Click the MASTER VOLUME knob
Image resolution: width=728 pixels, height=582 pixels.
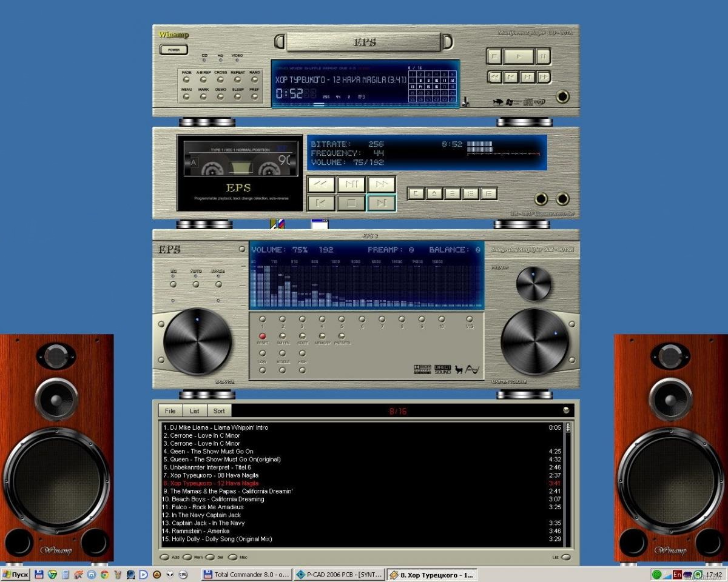pos(534,341)
